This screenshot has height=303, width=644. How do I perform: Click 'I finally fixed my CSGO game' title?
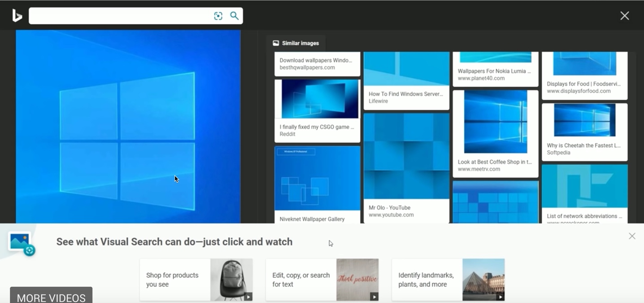coord(317,127)
